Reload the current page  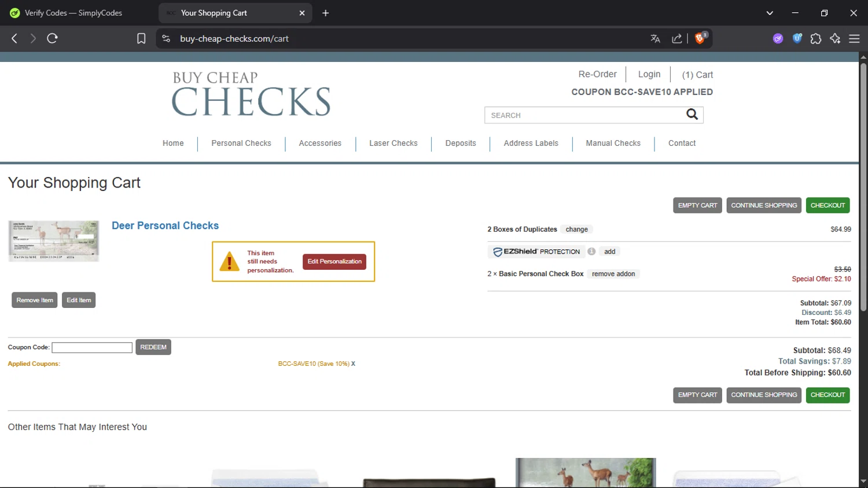[x=52, y=38]
